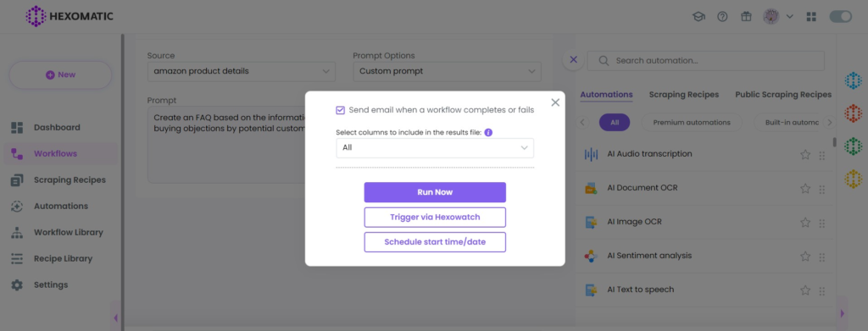Click Trigger via Hexowatch button
This screenshot has width=868, height=331.
coord(435,218)
